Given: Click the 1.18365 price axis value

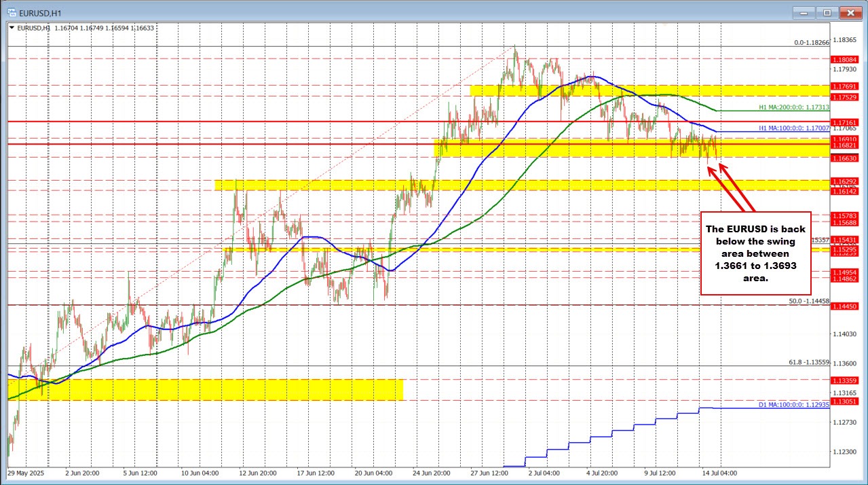Looking at the screenshot, I should [845, 39].
